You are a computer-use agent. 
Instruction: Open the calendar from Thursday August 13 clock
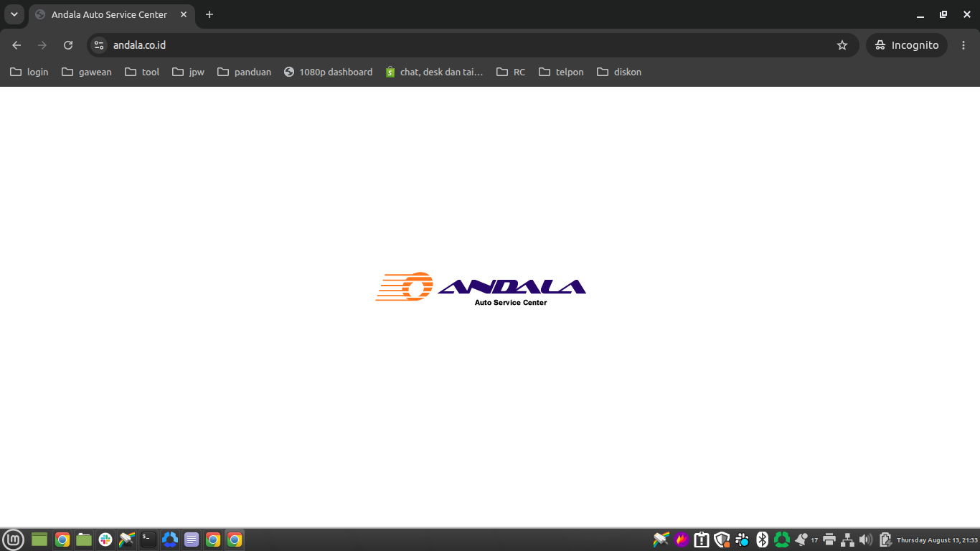point(937,540)
